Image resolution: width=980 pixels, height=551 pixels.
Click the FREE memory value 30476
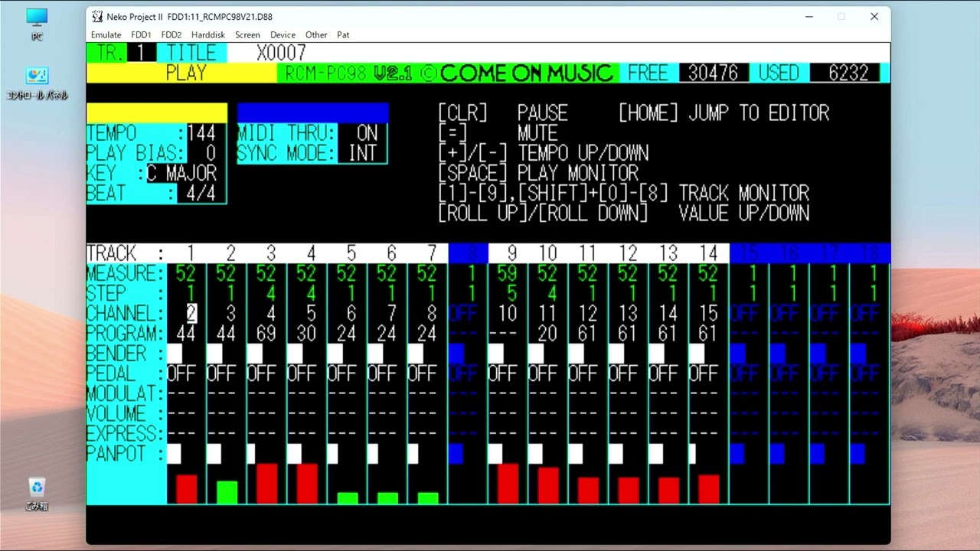(713, 73)
